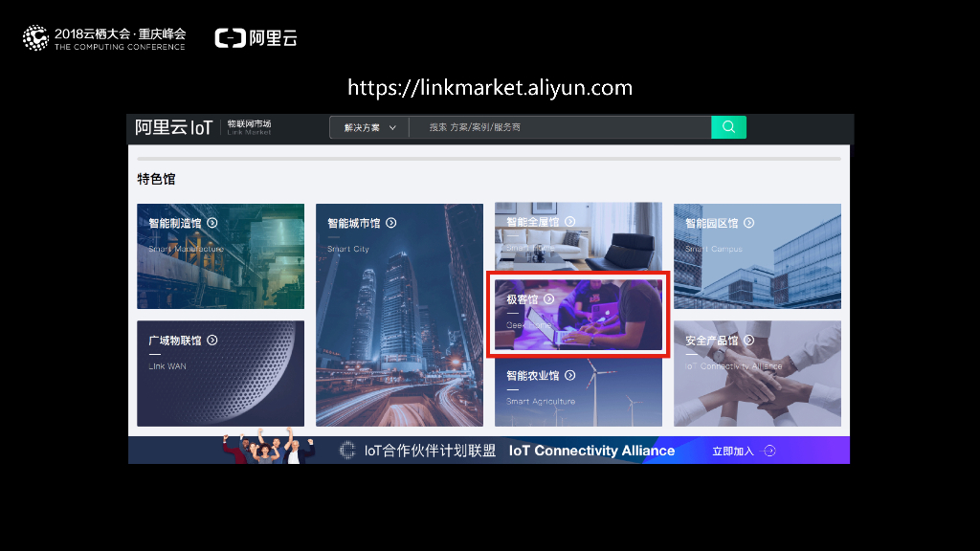Click the 广域物联馆 title text
980x551 pixels.
click(x=175, y=341)
